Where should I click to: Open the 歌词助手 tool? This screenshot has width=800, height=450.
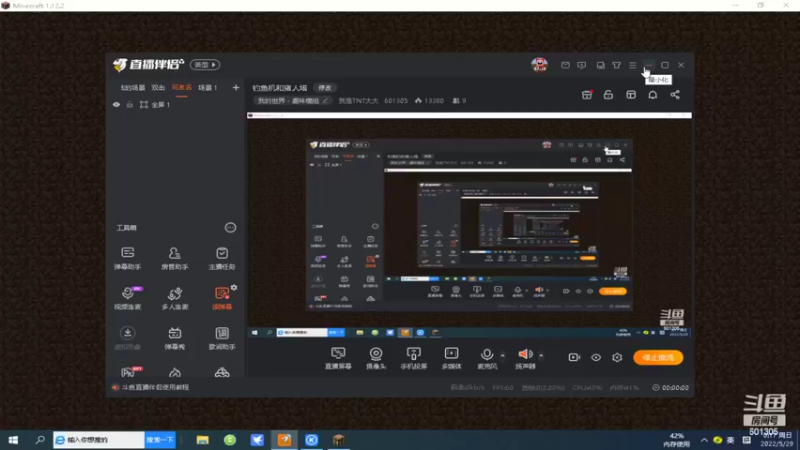point(221,338)
